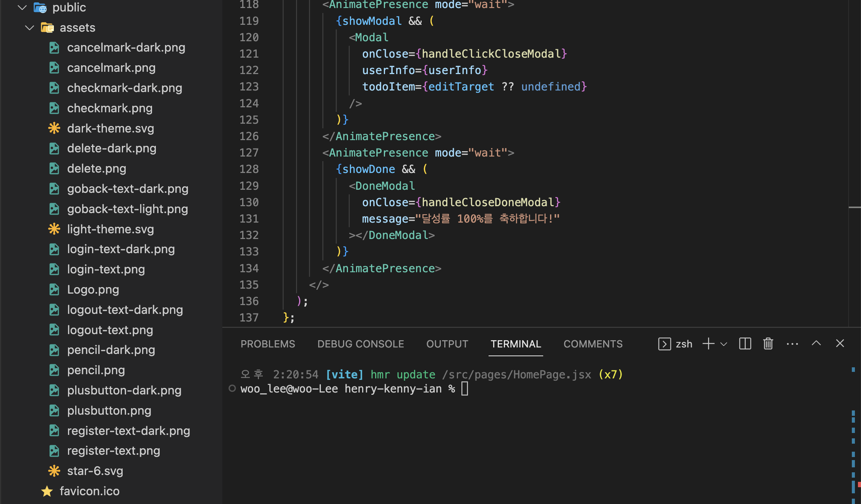Maximize panel size with the chevron-up icon
This screenshot has height=504, width=861.
[816, 343]
